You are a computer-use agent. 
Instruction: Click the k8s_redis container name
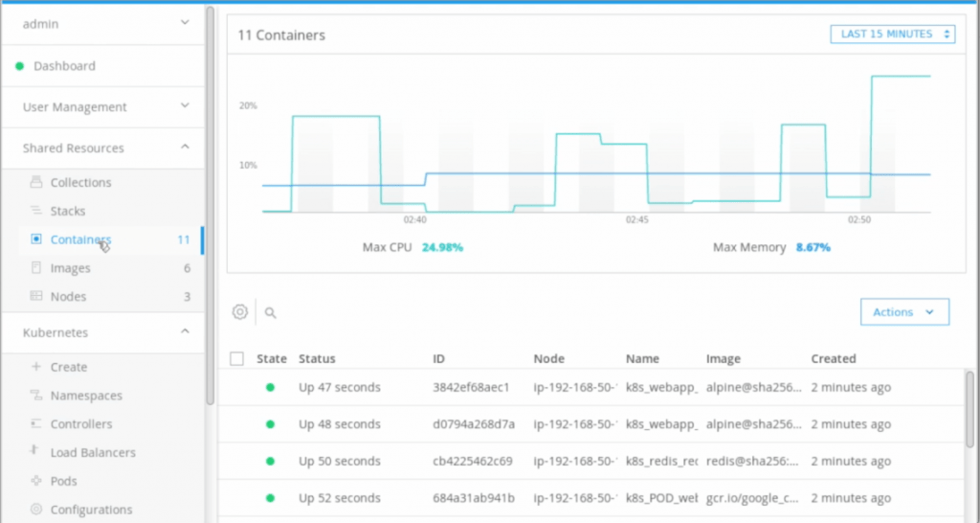pos(662,461)
